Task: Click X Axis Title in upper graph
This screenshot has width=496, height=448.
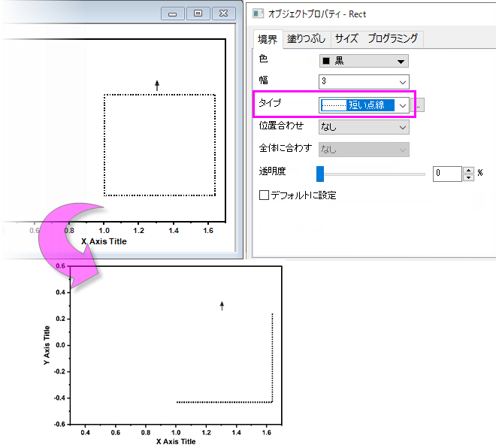Action: click(104, 241)
